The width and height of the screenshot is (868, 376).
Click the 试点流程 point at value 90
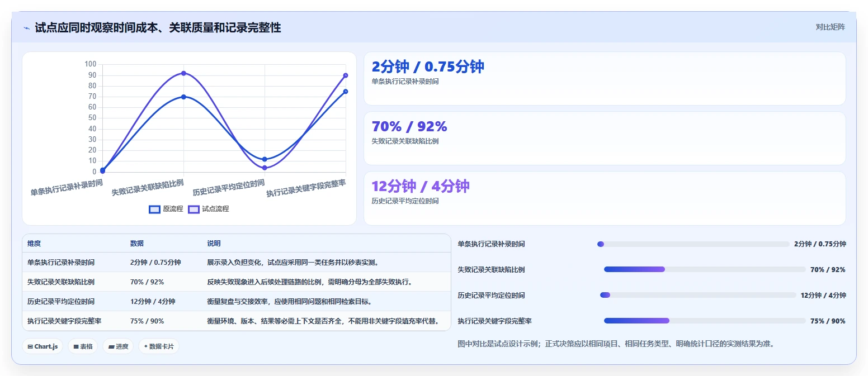(346, 75)
